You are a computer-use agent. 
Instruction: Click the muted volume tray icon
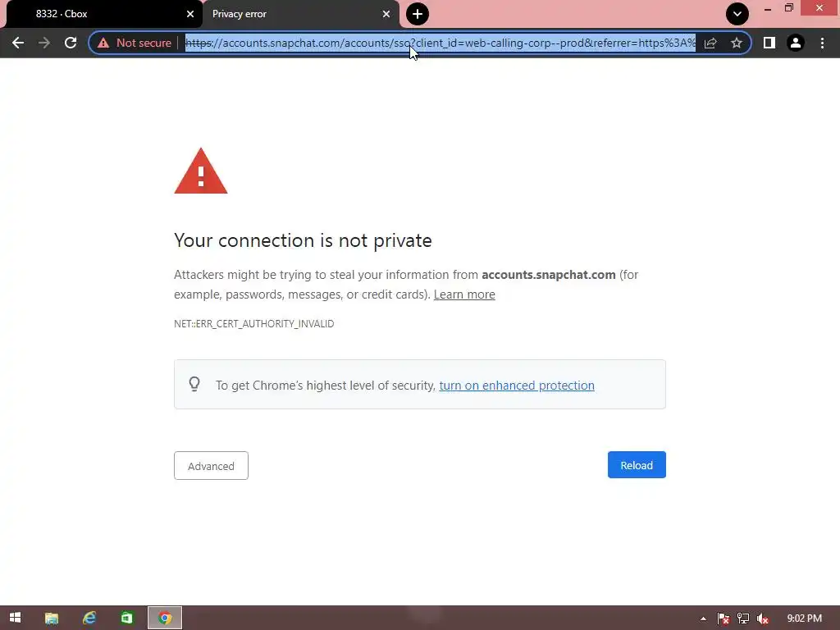click(x=763, y=619)
